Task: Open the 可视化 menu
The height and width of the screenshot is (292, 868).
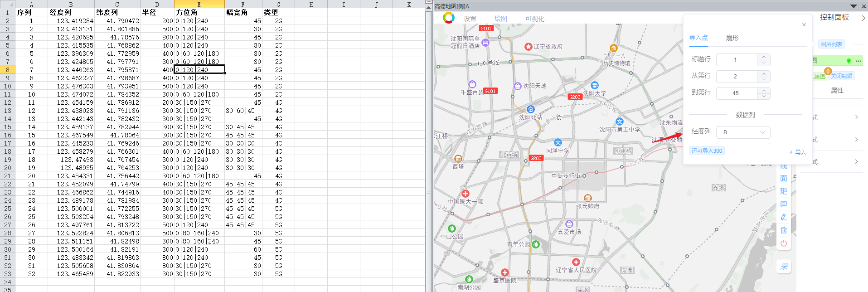Action: (534, 19)
